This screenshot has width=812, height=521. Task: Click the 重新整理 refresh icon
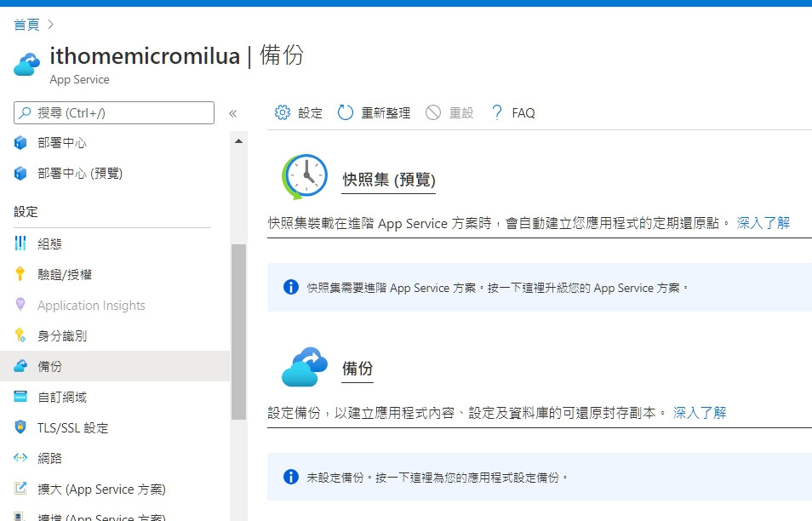[x=346, y=112]
